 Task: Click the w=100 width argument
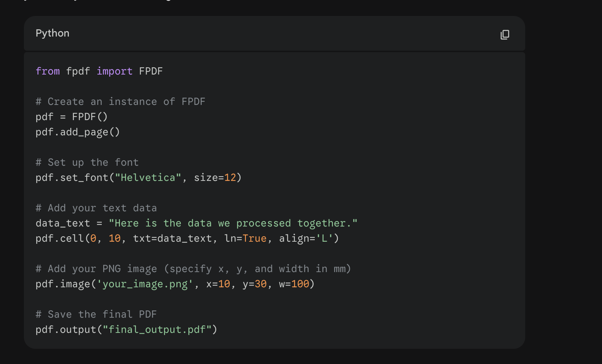tap(294, 284)
